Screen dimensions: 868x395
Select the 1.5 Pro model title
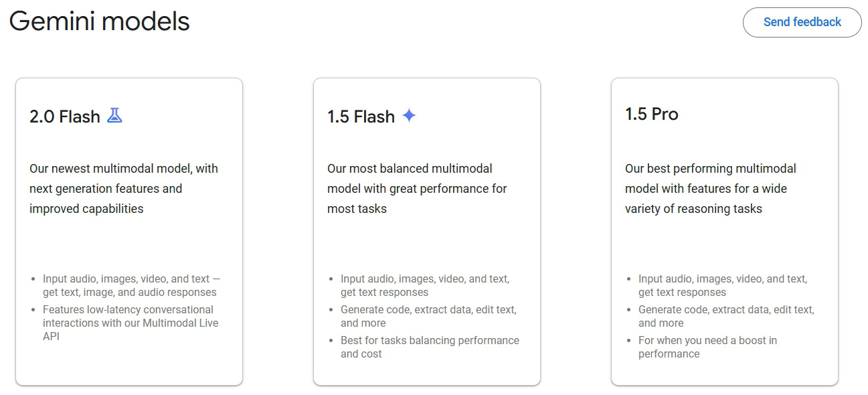point(652,114)
